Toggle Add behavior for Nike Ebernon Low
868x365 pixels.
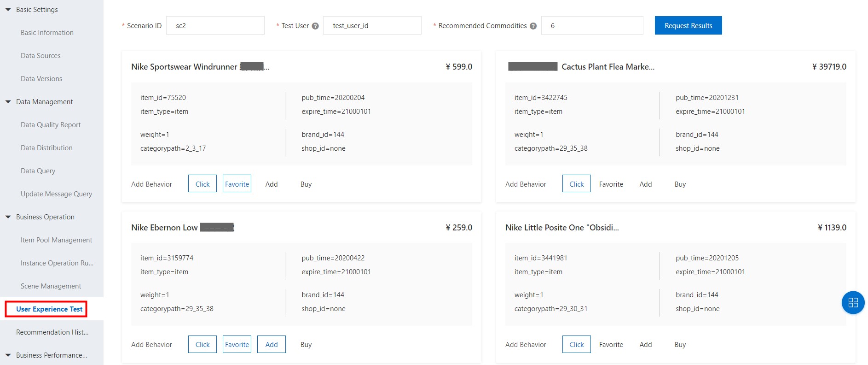(x=271, y=344)
